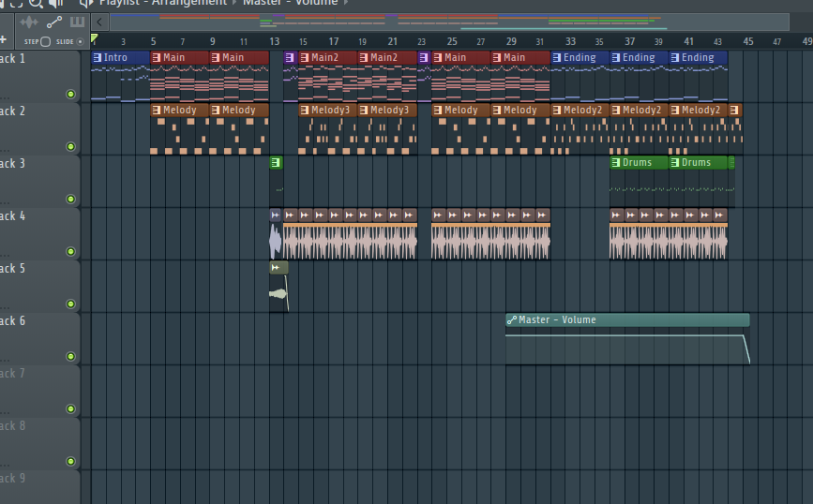Click the pattern icon on Drums clip at bar 37

pos(615,163)
